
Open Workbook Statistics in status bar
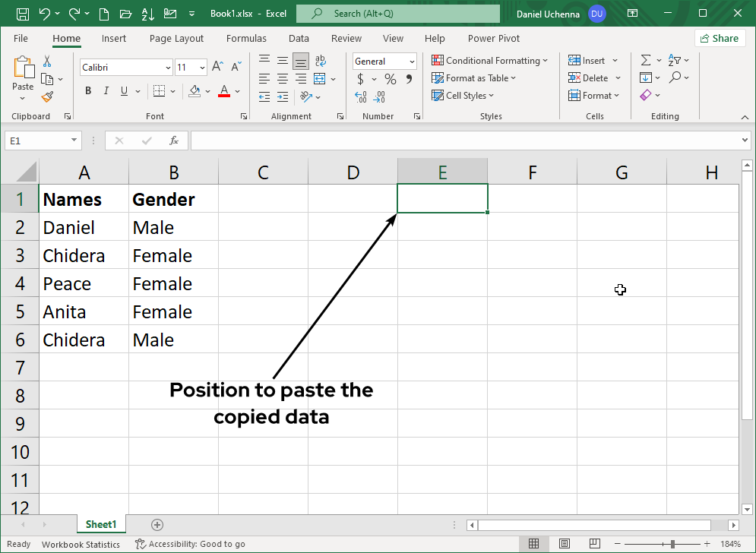[81, 544]
